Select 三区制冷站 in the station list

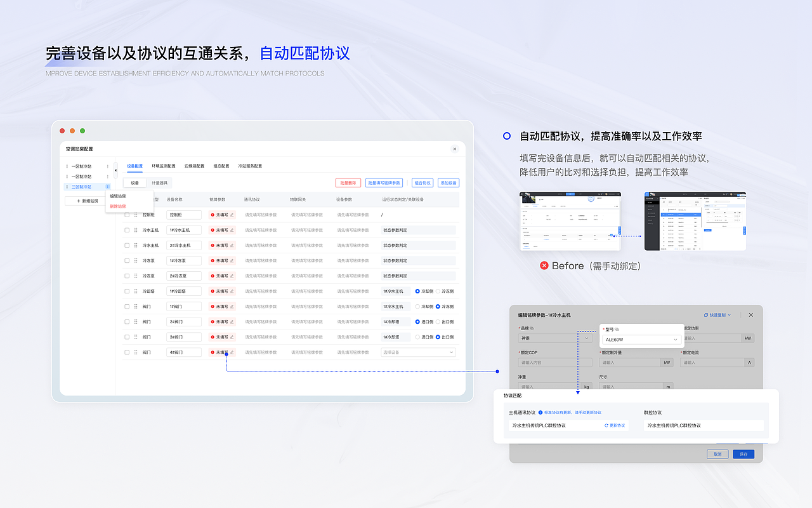(x=88, y=187)
